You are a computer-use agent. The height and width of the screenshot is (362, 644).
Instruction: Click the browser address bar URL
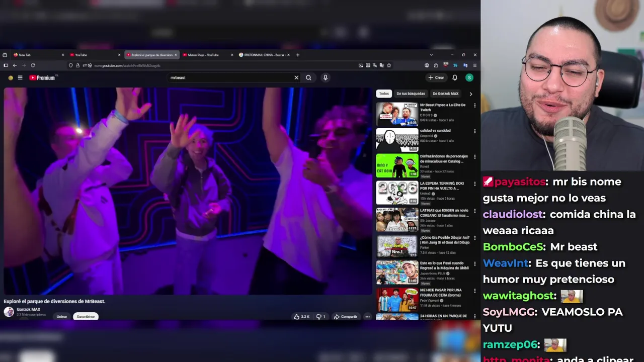click(x=127, y=66)
